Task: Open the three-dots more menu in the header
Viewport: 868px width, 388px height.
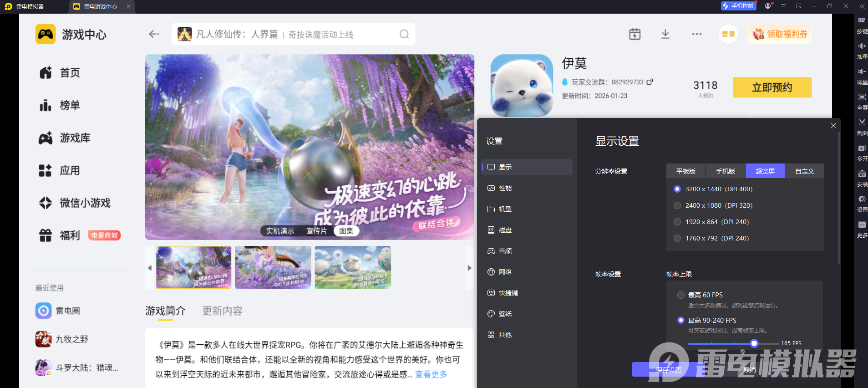Action: coord(696,34)
